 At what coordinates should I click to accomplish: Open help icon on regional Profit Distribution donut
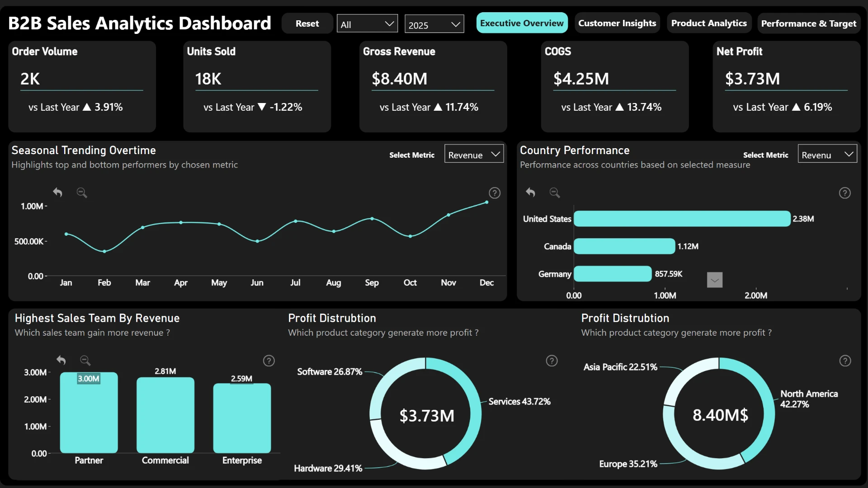point(845,361)
